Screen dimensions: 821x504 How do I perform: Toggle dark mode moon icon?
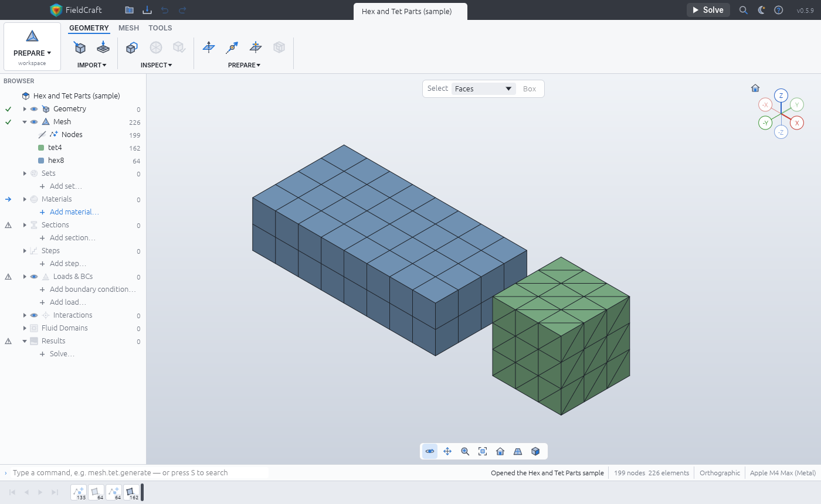pos(761,10)
